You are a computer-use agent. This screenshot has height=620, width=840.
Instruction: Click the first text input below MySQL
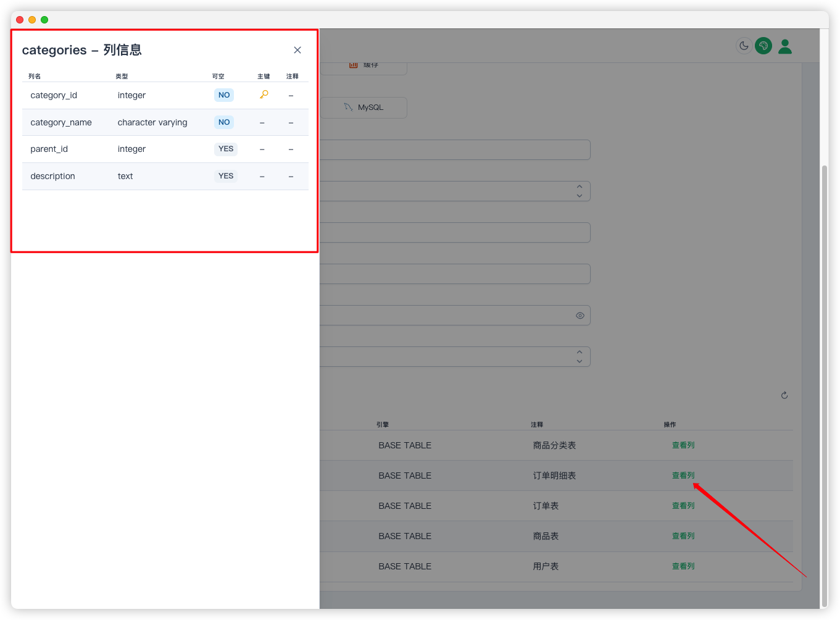[455, 149]
